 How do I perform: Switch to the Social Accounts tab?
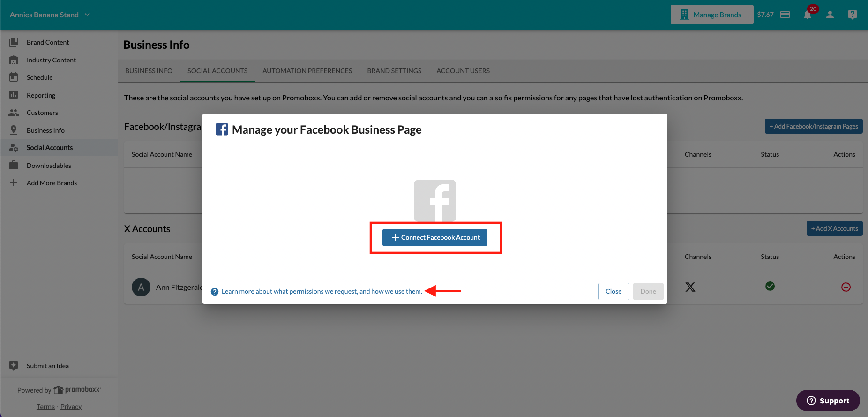point(217,71)
